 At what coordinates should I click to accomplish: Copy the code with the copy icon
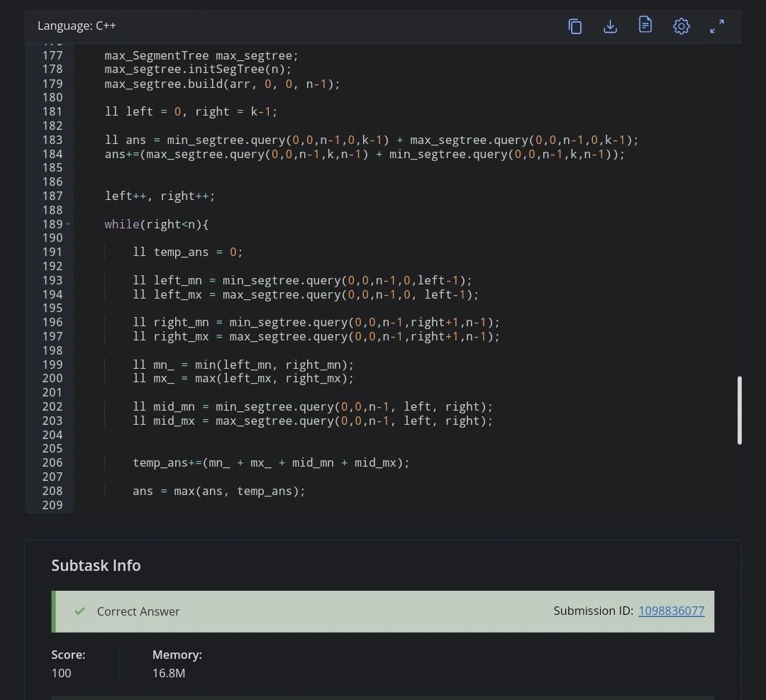575,26
